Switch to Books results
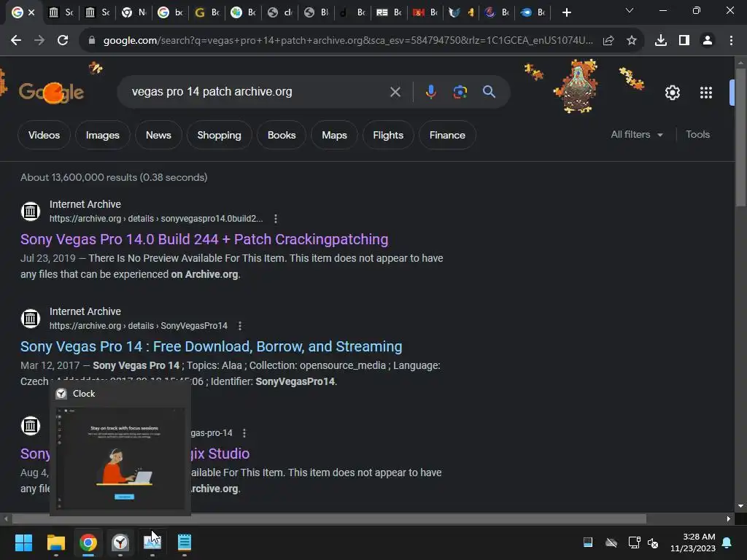Image resolution: width=747 pixels, height=560 pixels. click(282, 135)
